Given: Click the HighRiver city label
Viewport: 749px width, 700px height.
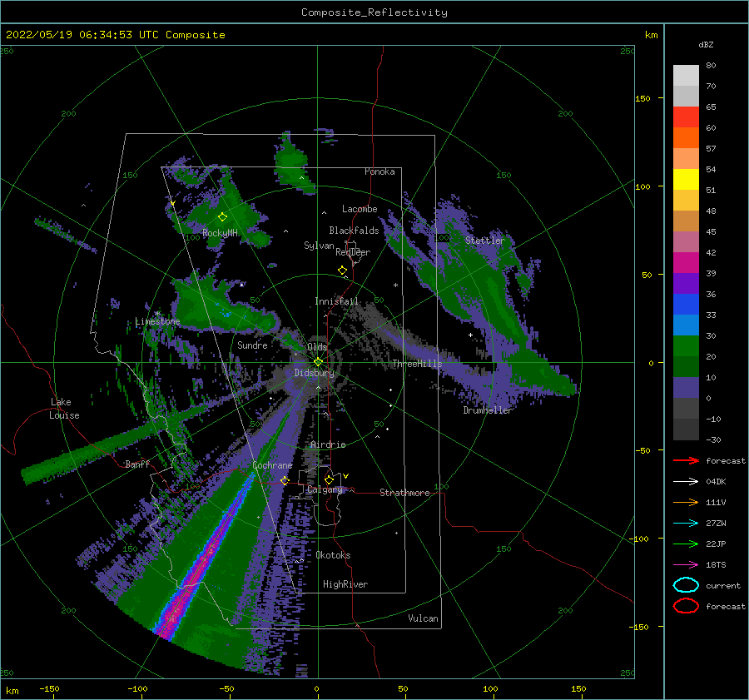Looking at the screenshot, I should coord(345,584).
